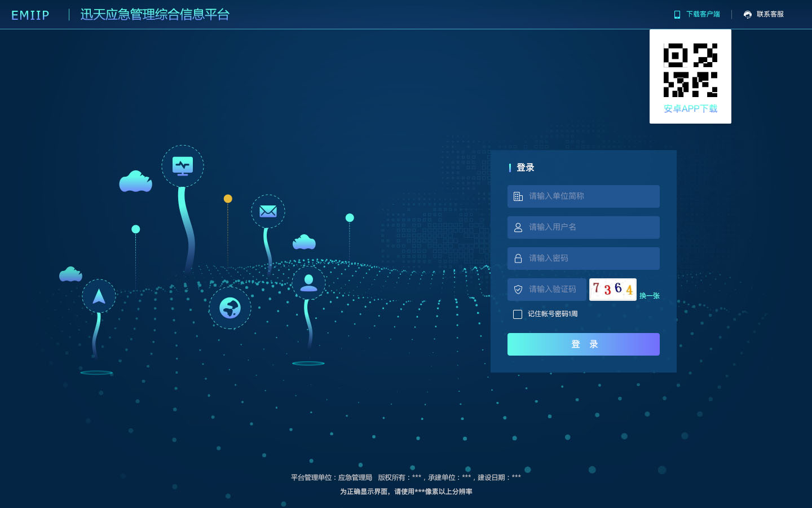The image size is (812, 508).
Task: Click 换一张 to refresh captcha
Action: coord(650,296)
